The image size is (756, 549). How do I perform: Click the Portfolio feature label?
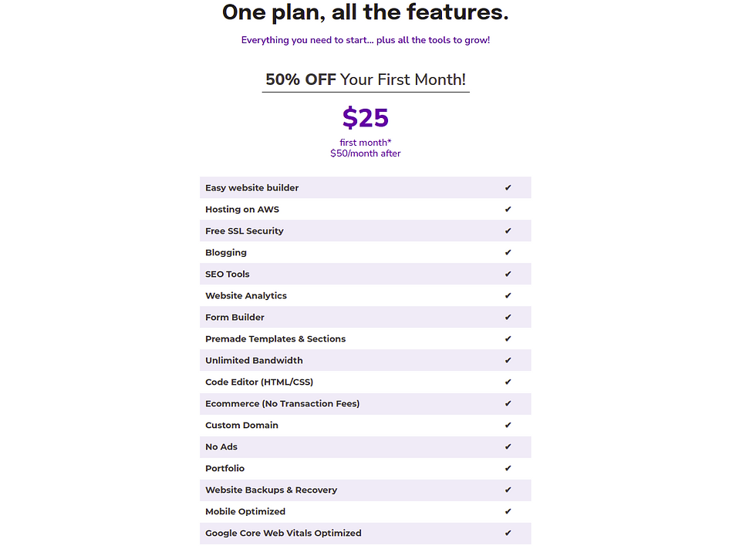click(x=224, y=469)
